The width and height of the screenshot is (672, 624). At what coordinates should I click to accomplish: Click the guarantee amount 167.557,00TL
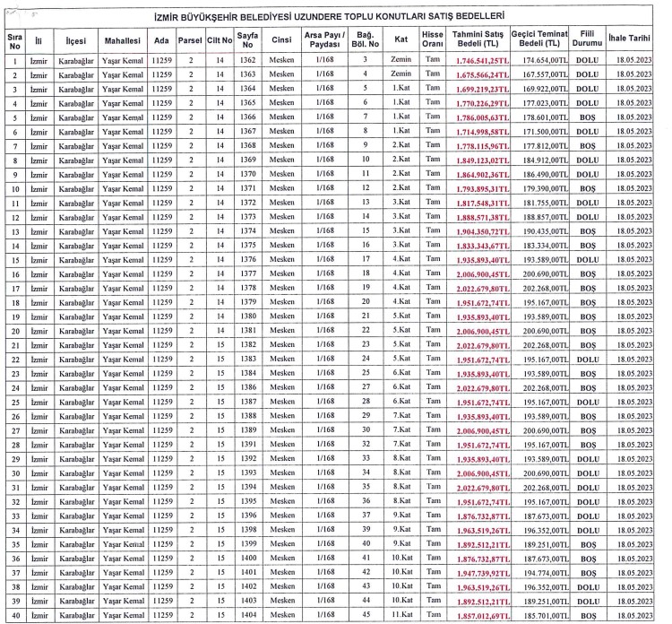click(545, 74)
